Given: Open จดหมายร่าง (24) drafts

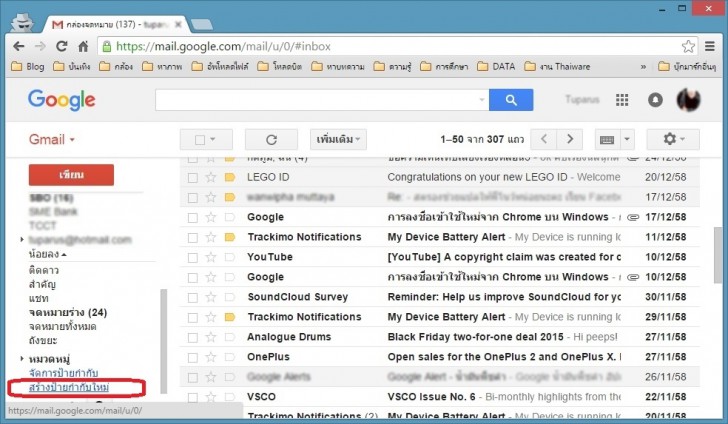Looking at the screenshot, I should tap(68, 313).
